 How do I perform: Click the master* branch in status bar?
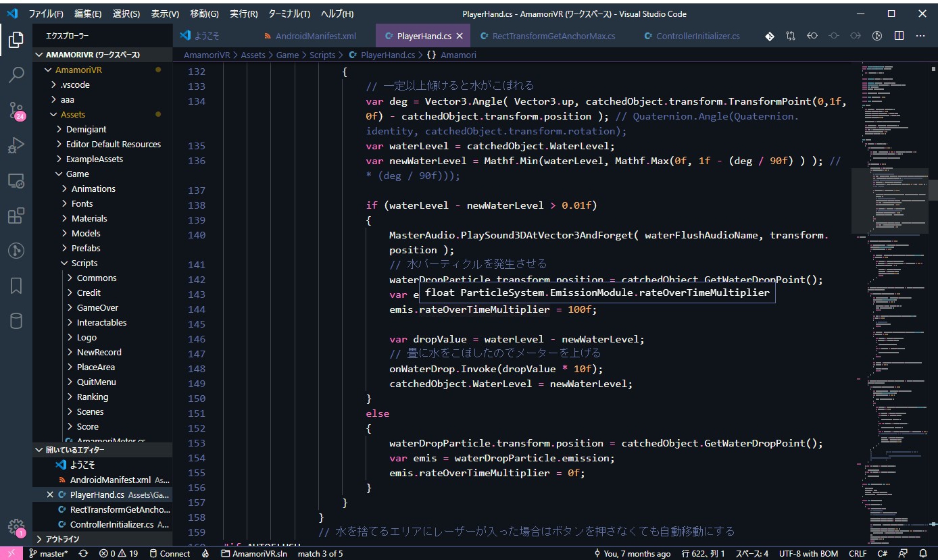pyautogui.click(x=48, y=553)
